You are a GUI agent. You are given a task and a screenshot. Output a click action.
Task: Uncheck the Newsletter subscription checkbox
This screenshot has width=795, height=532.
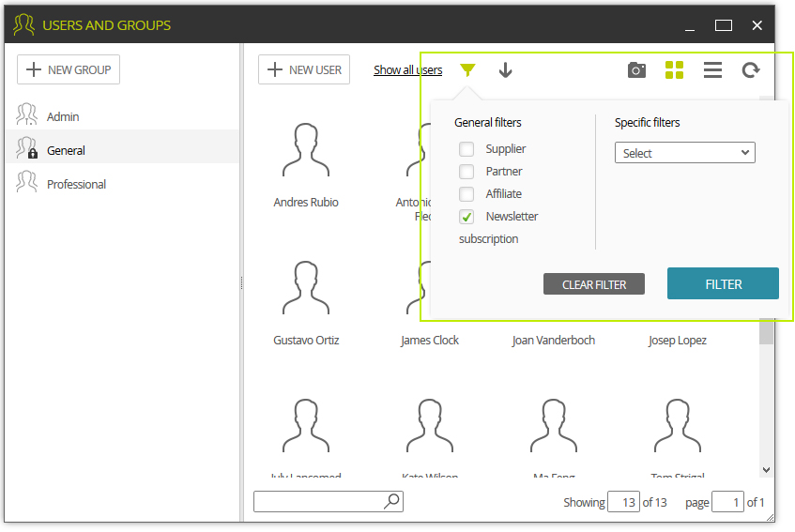coord(466,217)
